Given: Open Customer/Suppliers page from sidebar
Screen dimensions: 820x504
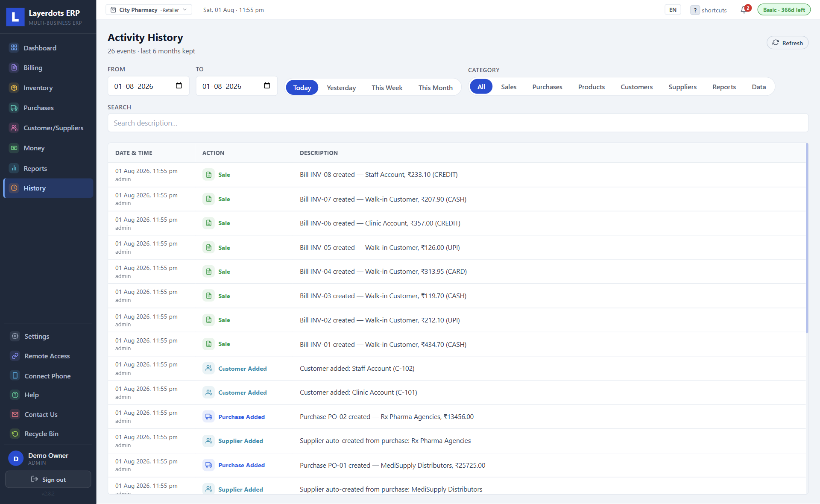Looking at the screenshot, I should point(48,128).
